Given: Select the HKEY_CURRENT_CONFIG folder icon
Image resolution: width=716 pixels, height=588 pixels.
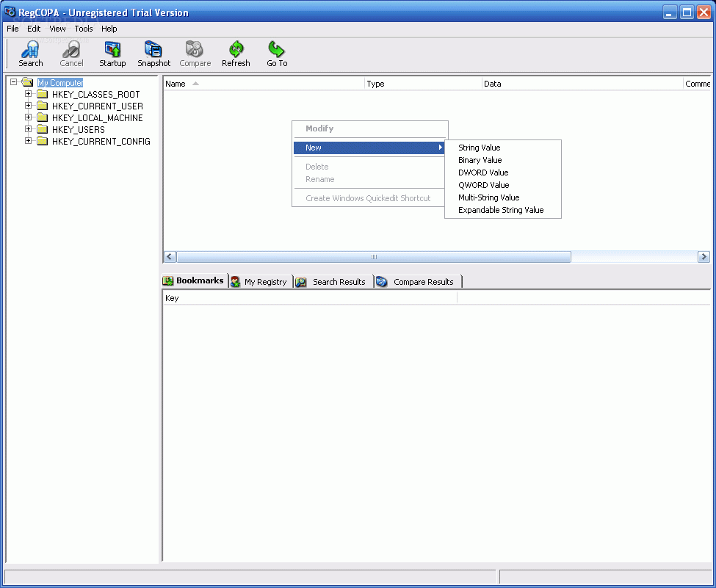Looking at the screenshot, I should (x=43, y=141).
